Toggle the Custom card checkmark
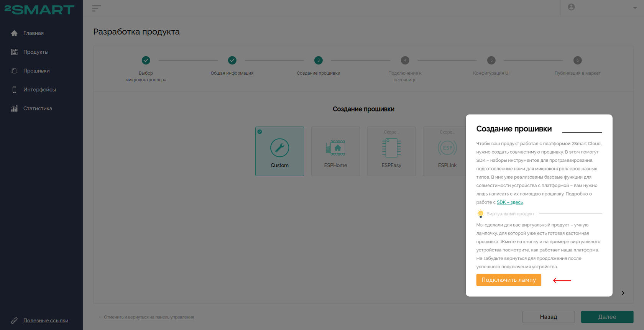 point(260,131)
